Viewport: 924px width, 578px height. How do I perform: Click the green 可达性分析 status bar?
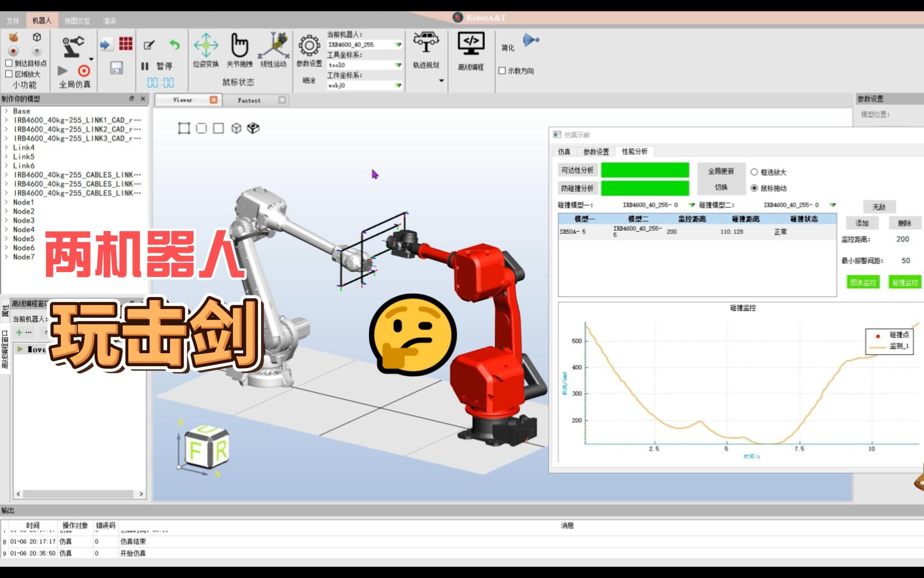(644, 170)
